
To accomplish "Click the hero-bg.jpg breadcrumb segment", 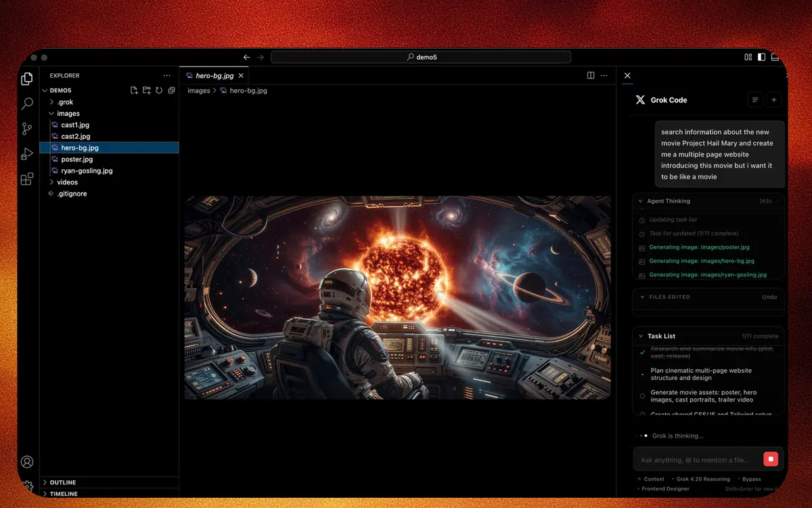I will click(x=248, y=91).
